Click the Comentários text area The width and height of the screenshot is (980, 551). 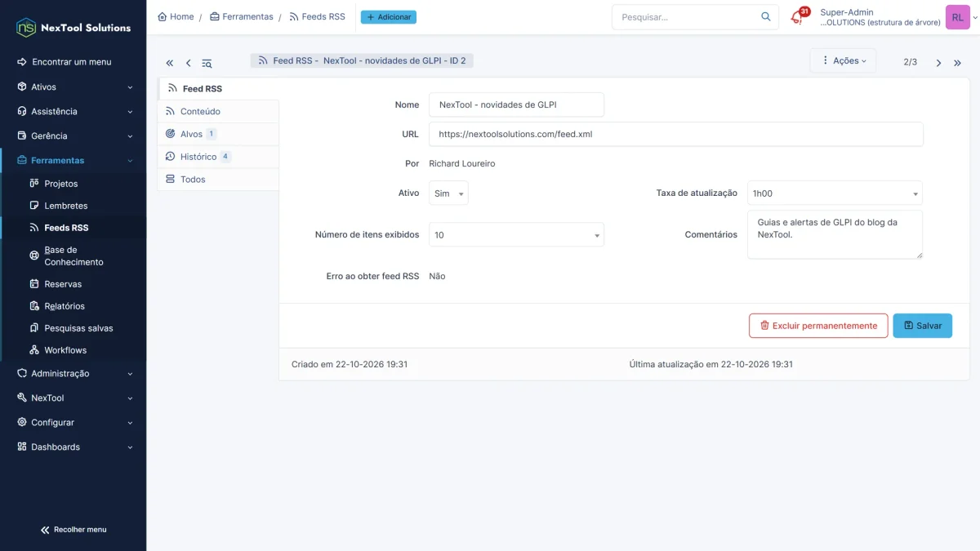click(835, 234)
